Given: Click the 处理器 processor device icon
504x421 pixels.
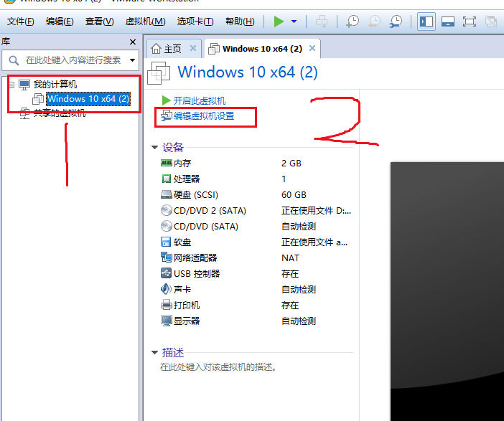Looking at the screenshot, I should coord(166,179).
